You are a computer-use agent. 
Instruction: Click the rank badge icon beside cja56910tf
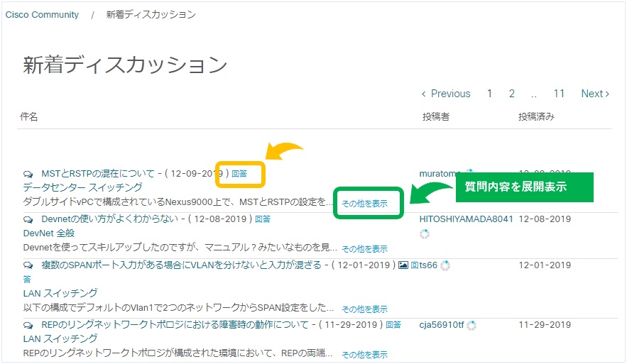click(471, 326)
